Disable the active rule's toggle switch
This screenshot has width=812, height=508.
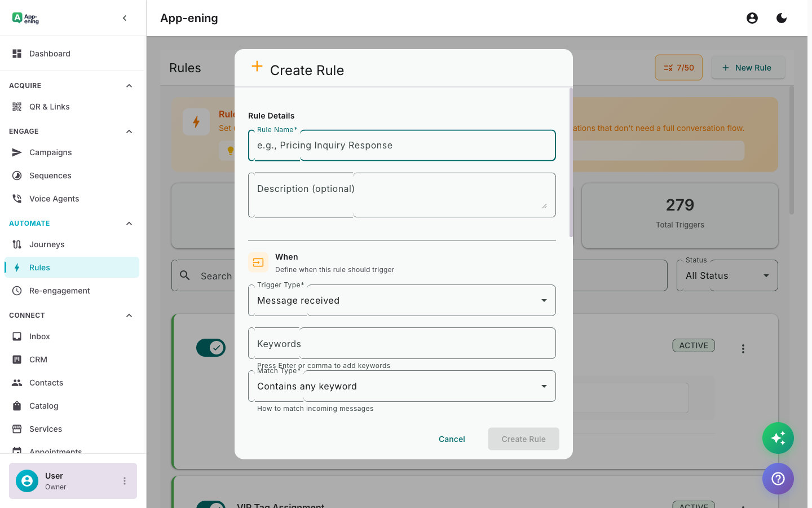[x=211, y=348]
